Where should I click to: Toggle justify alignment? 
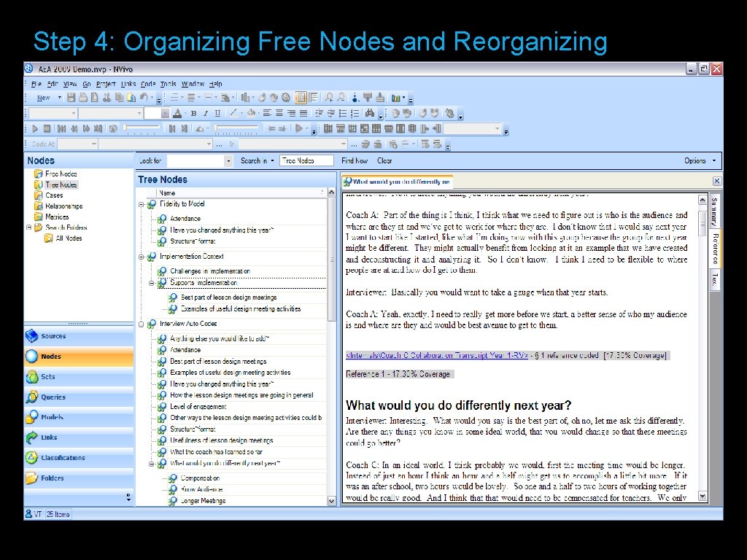[303, 113]
